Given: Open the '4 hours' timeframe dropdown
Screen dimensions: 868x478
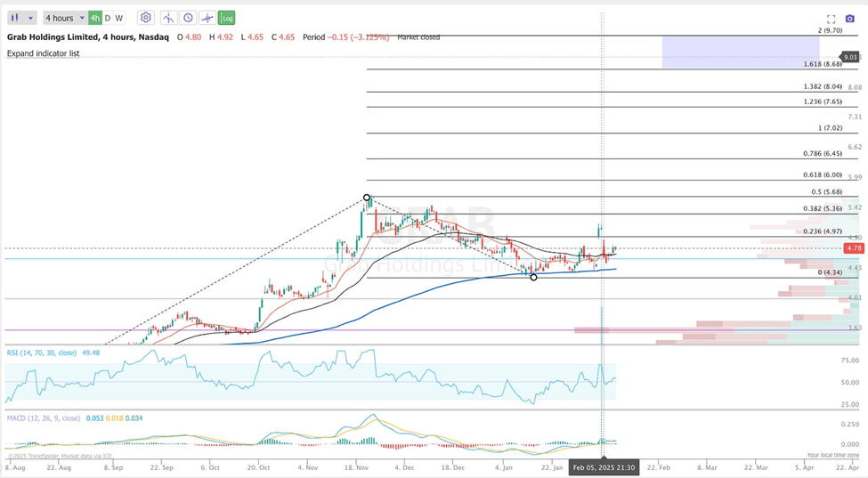Looking at the screenshot, I should (x=65, y=18).
